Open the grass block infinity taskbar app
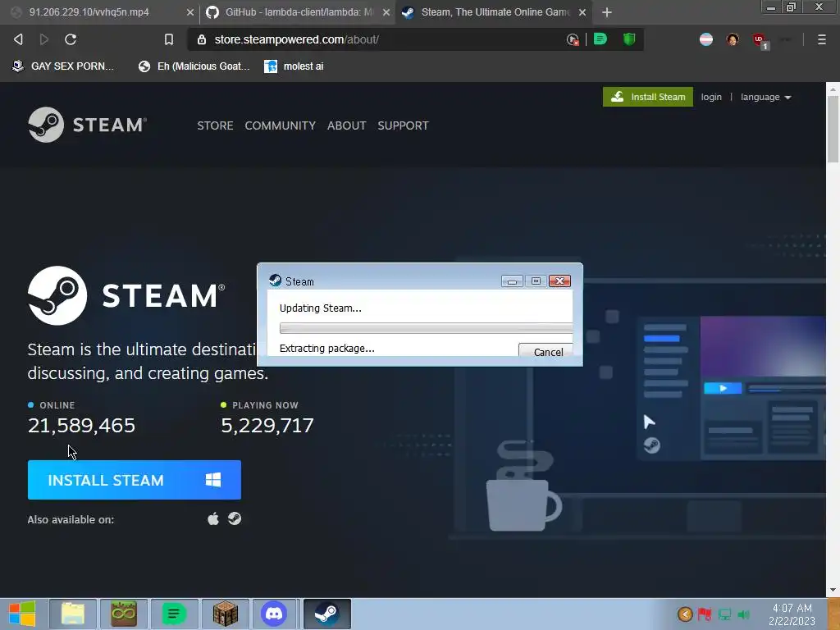This screenshot has width=840, height=630. (x=124, y=614)
